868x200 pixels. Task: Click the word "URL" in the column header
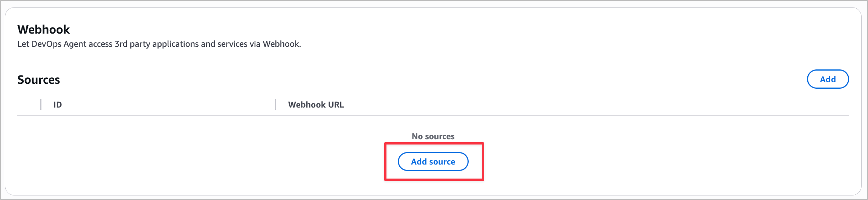click(336, 105)
